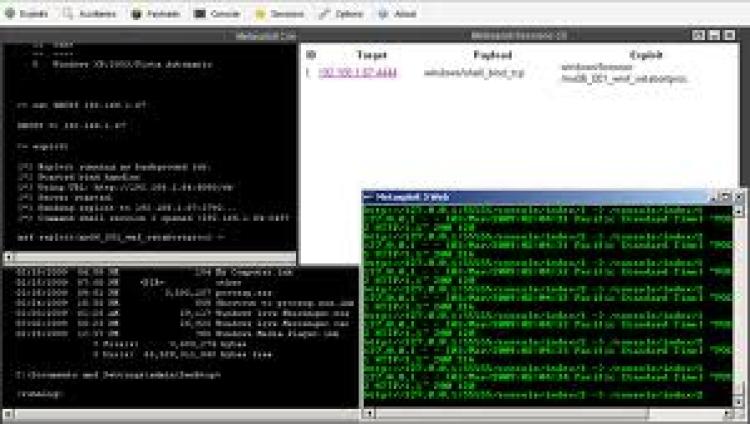Click right arrow of web log horizontal scrollbar
This screenshot has height=424, width=750.
[727, 411]
